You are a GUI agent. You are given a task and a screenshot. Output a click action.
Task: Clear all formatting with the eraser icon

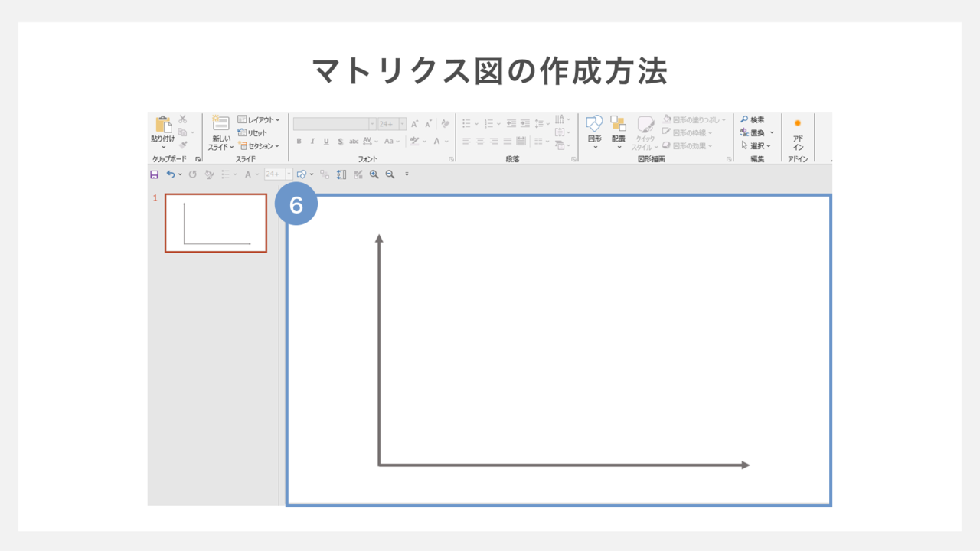[x=445, y=123]
